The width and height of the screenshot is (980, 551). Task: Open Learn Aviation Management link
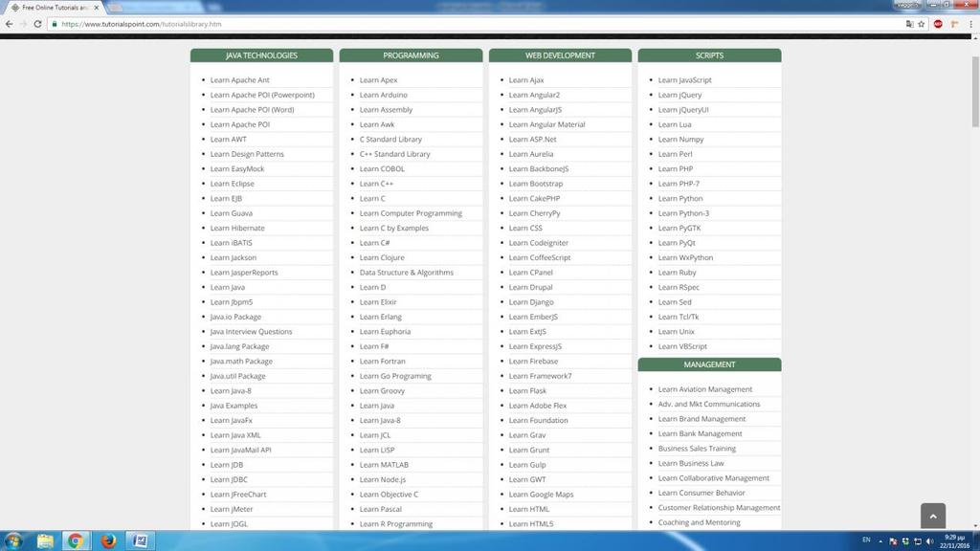pyautogui.click(x=705, y=389)
